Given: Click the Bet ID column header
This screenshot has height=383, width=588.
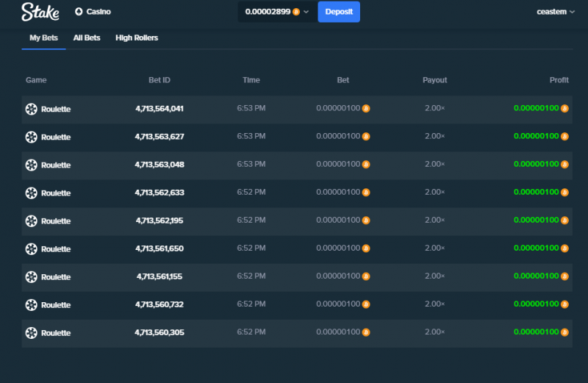Looking at the screenshot, I should click(x=159, y=80).
